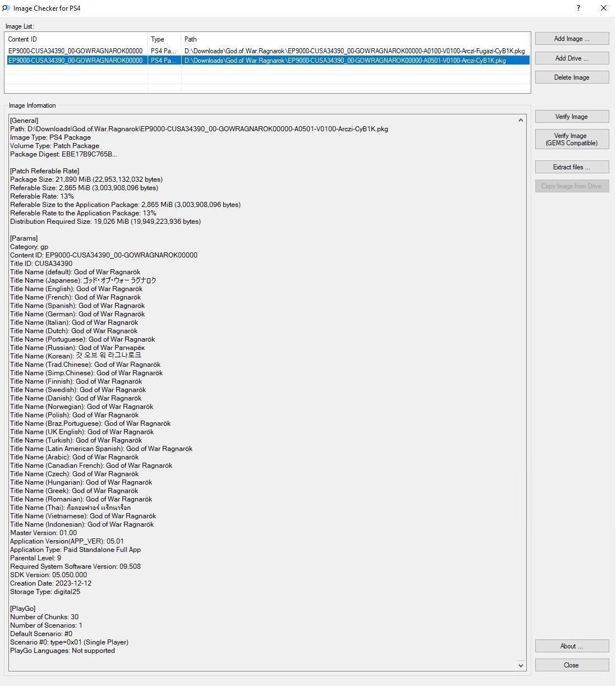The image size is (616, 686).
Task: Click the Image Checker app icon in title bar
Action: 6,8
